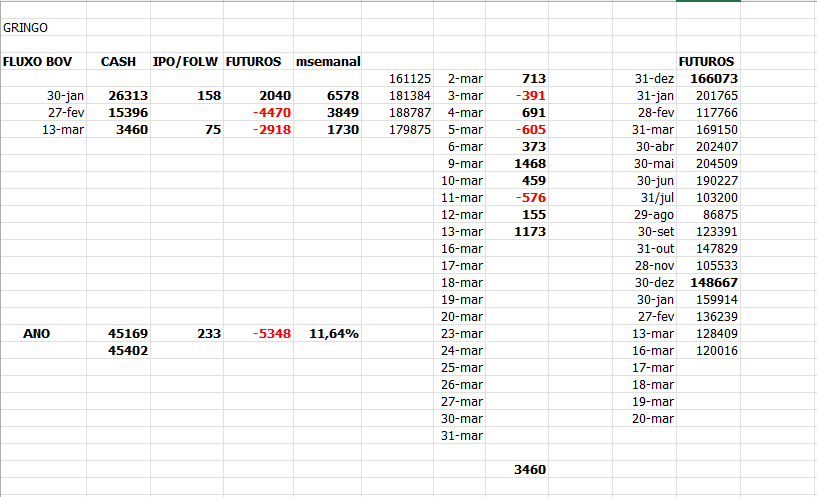The image size is (817, 497).
Task: Click futuros value 201765
Action: [709, 96]
